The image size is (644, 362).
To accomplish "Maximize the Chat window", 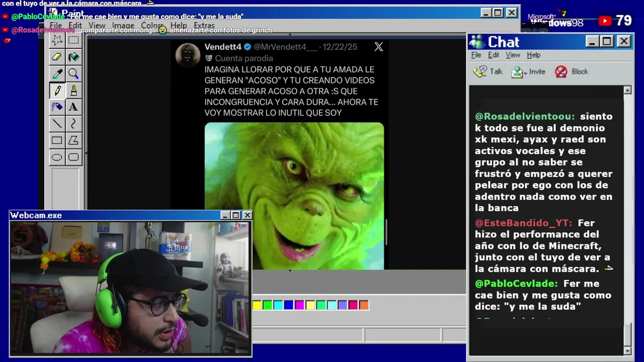I will click(607, 41).
